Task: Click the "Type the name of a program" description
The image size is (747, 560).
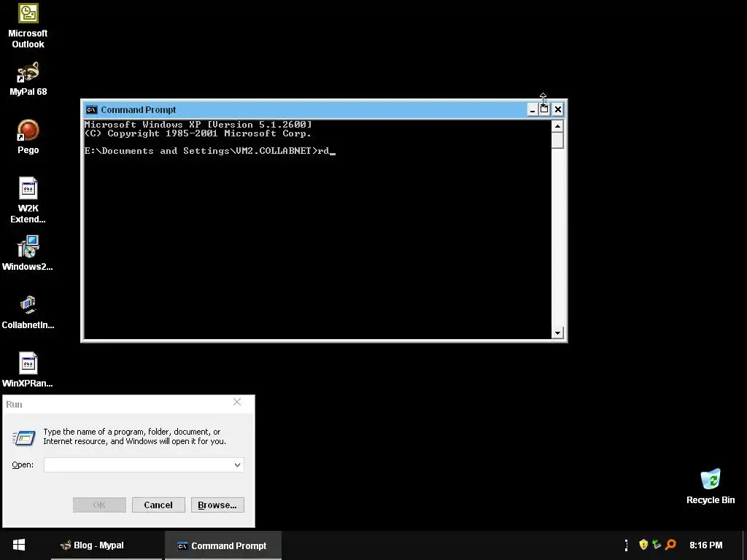Action: coord(135,436)
